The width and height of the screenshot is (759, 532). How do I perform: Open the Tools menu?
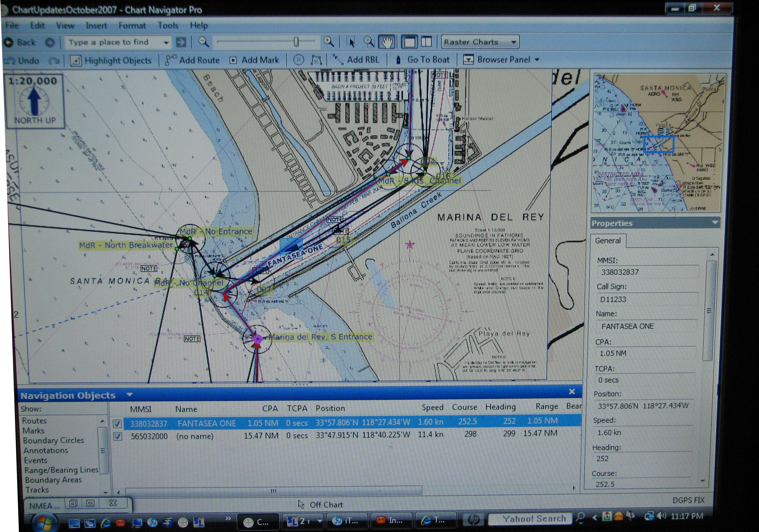pos(167,25)
